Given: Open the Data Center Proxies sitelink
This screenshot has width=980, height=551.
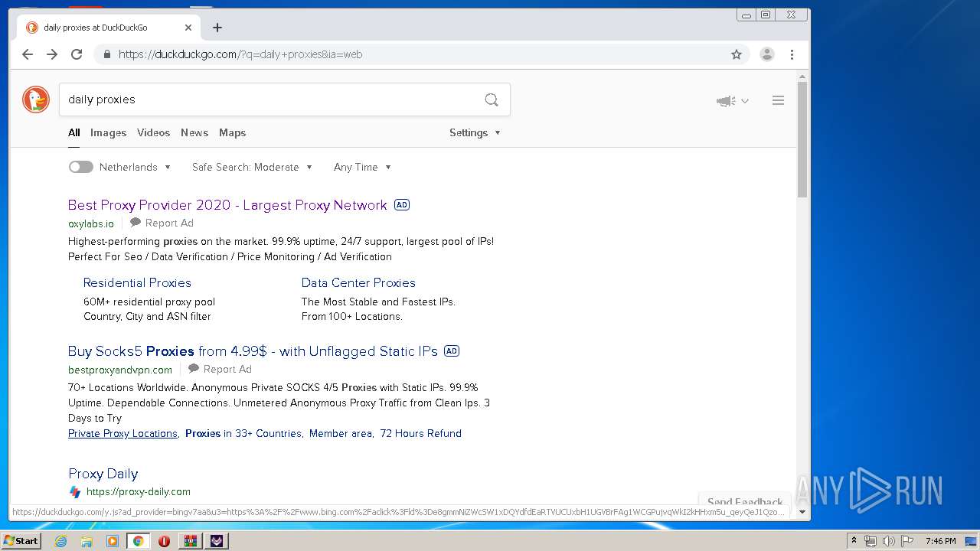Looking at the screenshot, I should tap(358, 282).
